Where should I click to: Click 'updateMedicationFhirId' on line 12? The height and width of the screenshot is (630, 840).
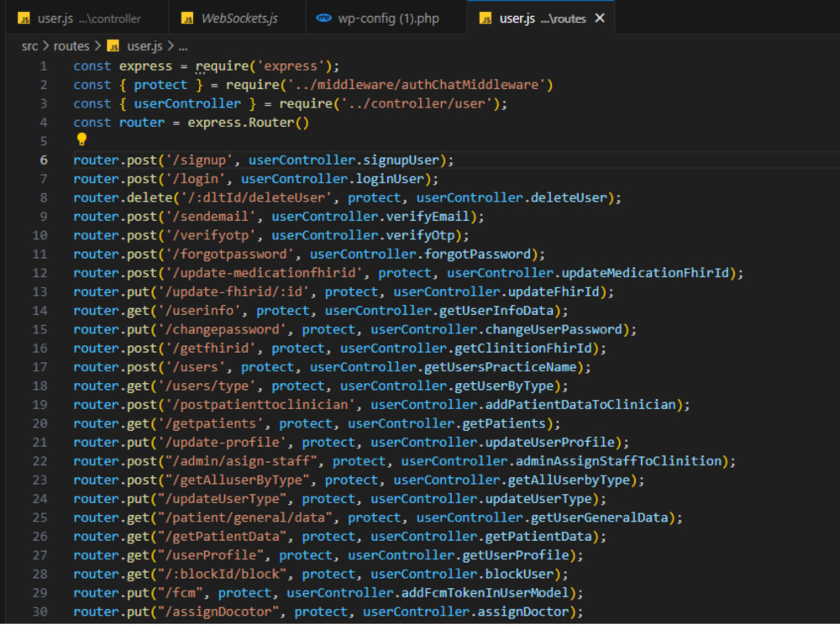(645, 273)
